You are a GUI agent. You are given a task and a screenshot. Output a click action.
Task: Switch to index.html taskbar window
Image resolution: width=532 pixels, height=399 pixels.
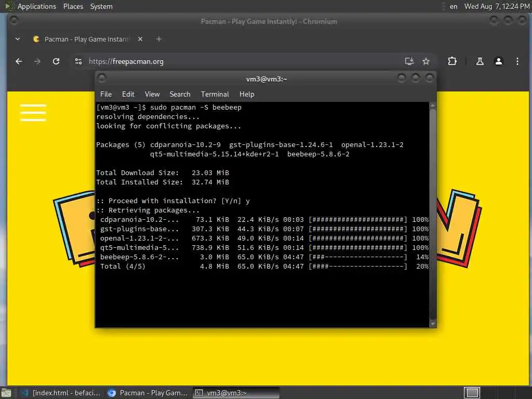pyautogui.click(x=60, y=393)
